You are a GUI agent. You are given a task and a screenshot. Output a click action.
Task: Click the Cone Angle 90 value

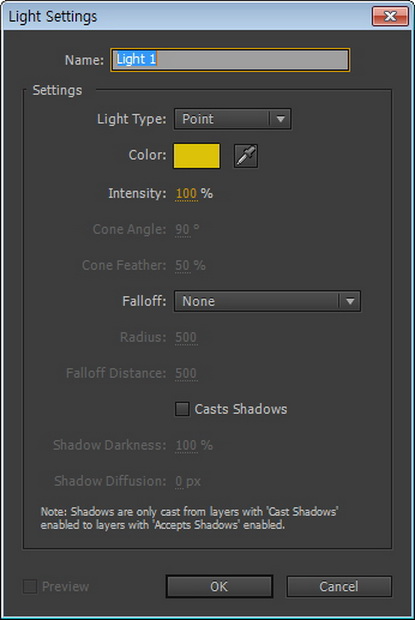coord(182,229)
